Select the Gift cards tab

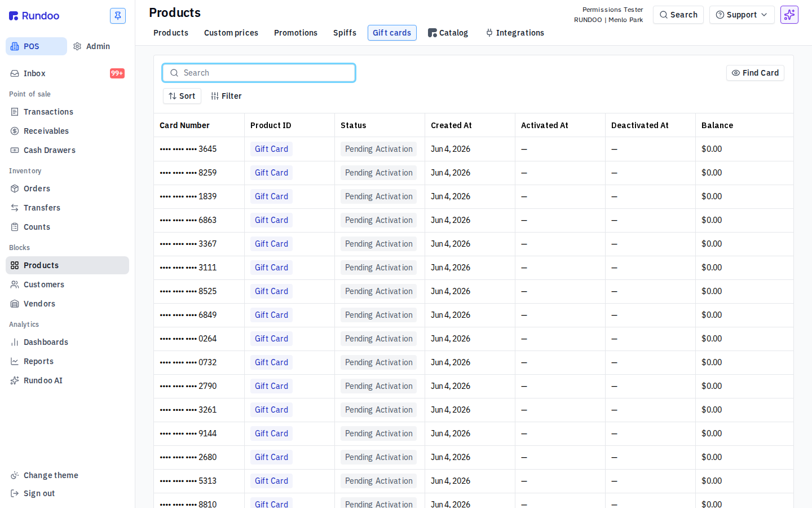click(x=392, y=33)
